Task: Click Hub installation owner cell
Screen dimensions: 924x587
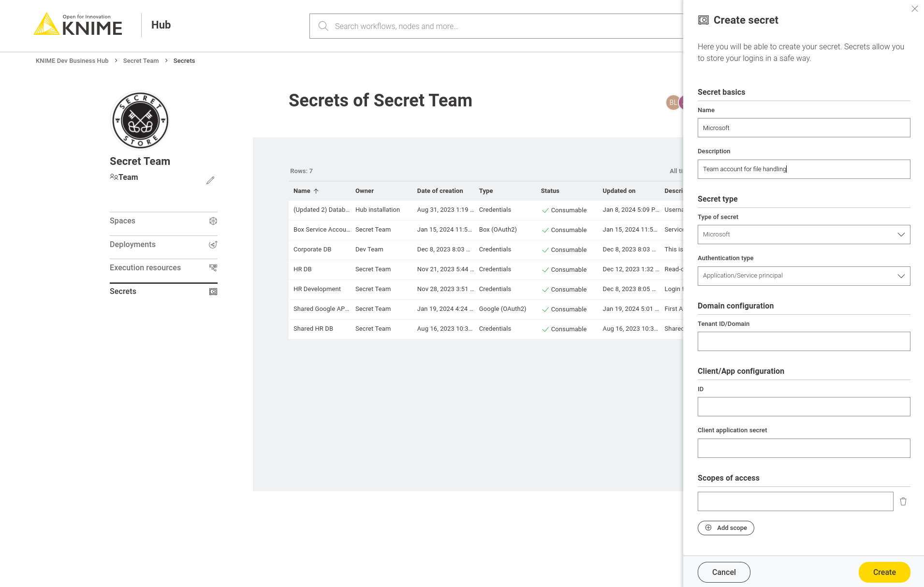Action: coord(378,210)
